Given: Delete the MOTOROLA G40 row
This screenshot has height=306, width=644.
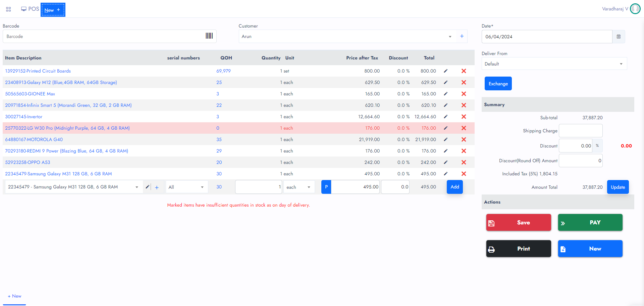Looking at the screenshot, I should click(x=464, y=139).
